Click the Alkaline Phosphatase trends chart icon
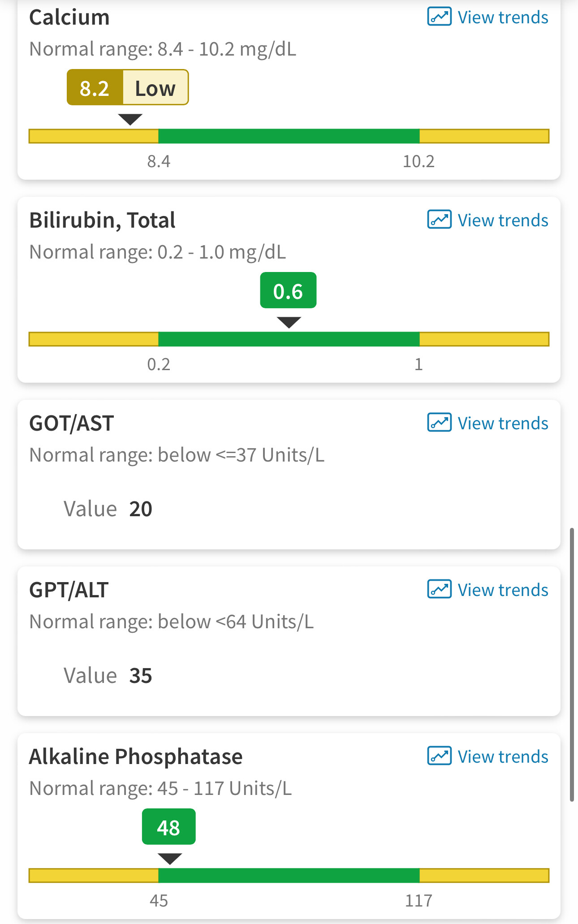 coord(439,756)
